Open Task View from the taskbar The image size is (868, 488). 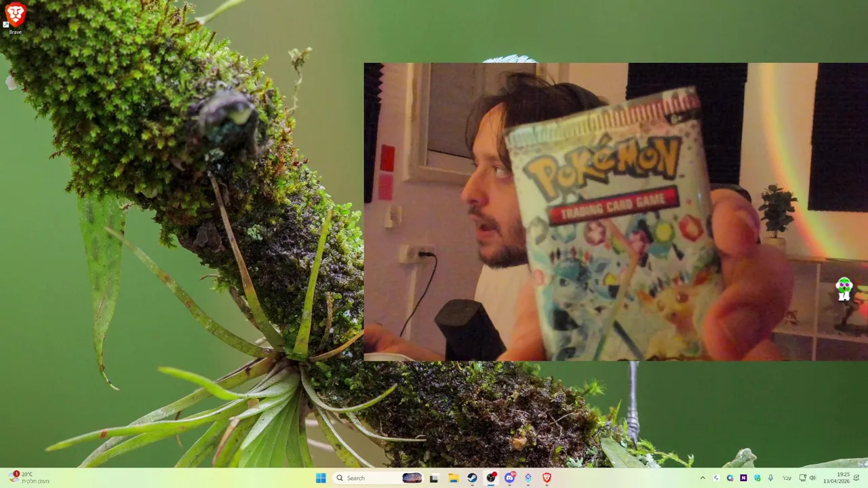pos(434,478)
